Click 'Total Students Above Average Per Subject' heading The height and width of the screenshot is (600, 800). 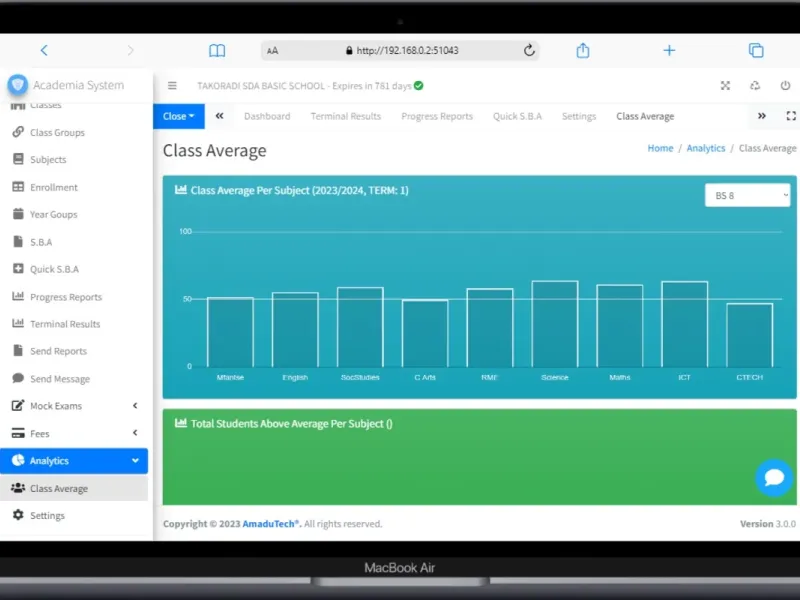(x=291, y=423)
